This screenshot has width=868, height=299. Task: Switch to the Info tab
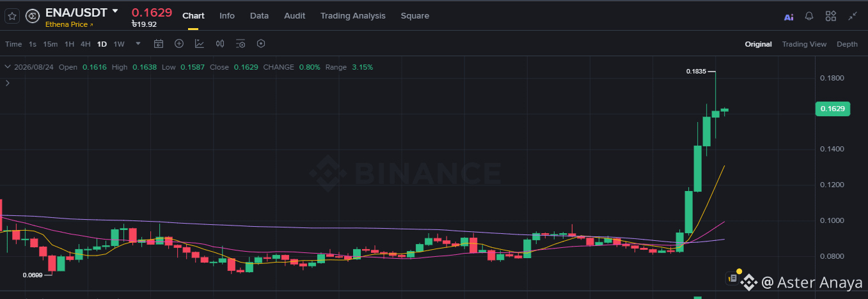point(227,15)
